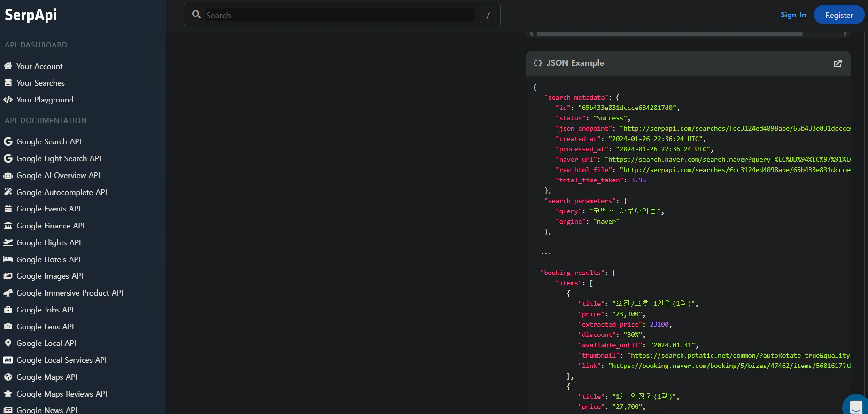Click the Google Search API G icon
This screenshot has height=414, width=868.
[x=8, y=141]
